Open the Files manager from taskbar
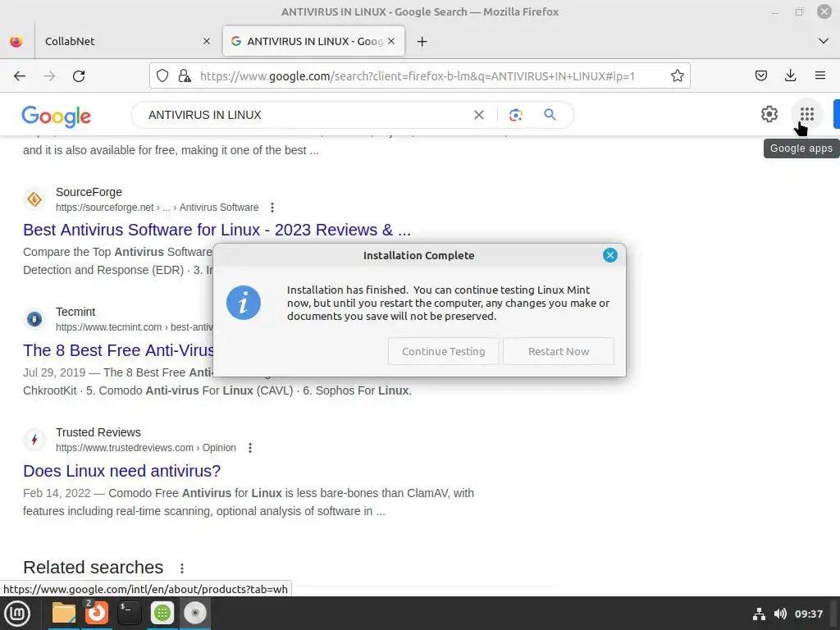The image size is (840, 630). [64, 613]
